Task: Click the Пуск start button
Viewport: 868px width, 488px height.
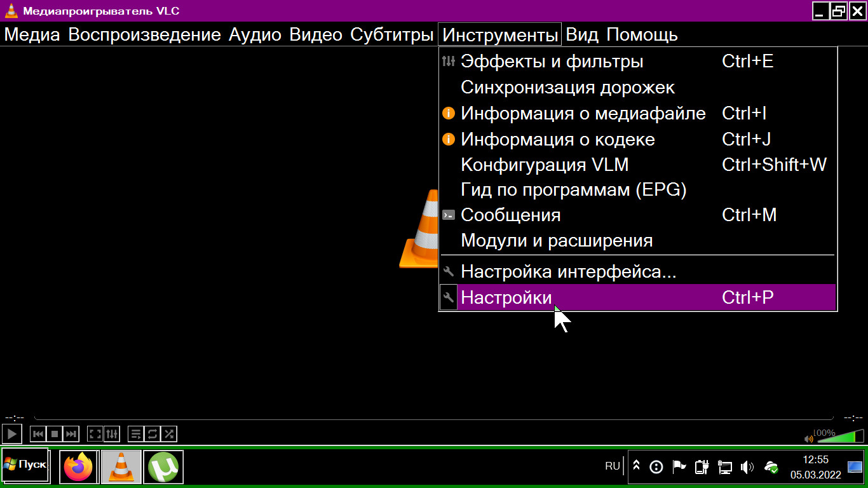Action: click(25, 464)
